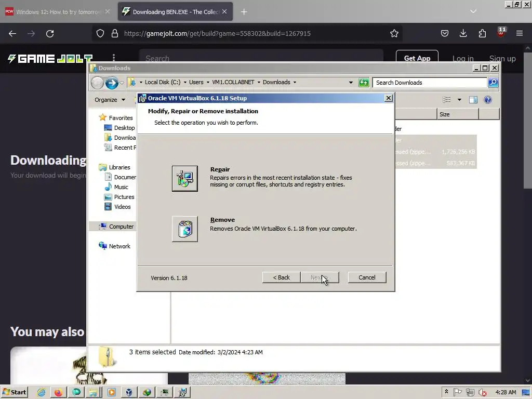Click the site padlock icon

[x=115, y=33]
